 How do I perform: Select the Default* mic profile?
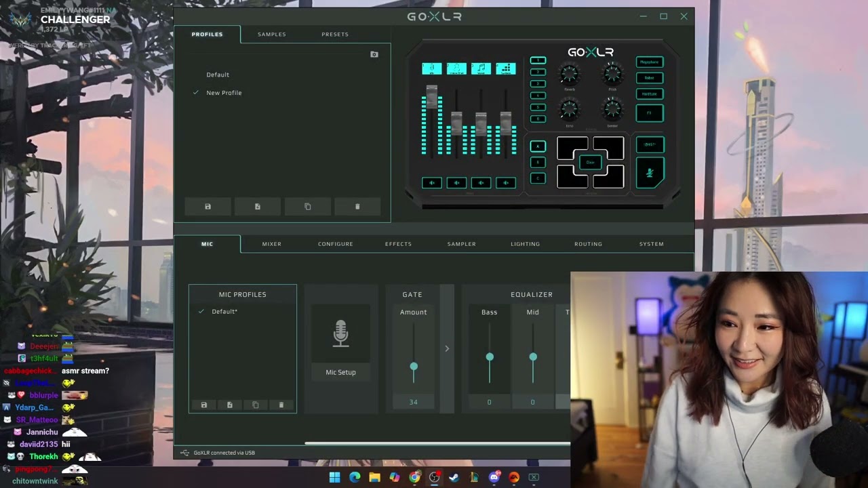pyautogui.click(x=224, y=312)
